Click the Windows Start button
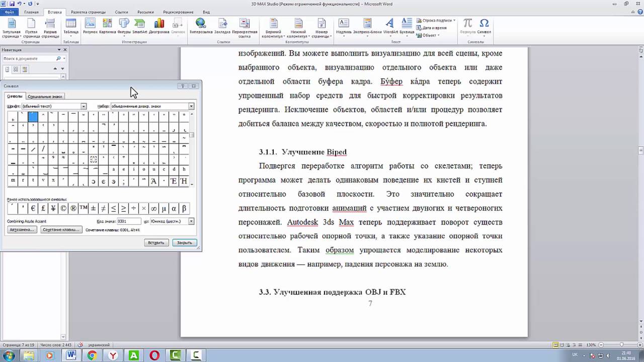Viewport: 644px width, 362px height. 9,355
